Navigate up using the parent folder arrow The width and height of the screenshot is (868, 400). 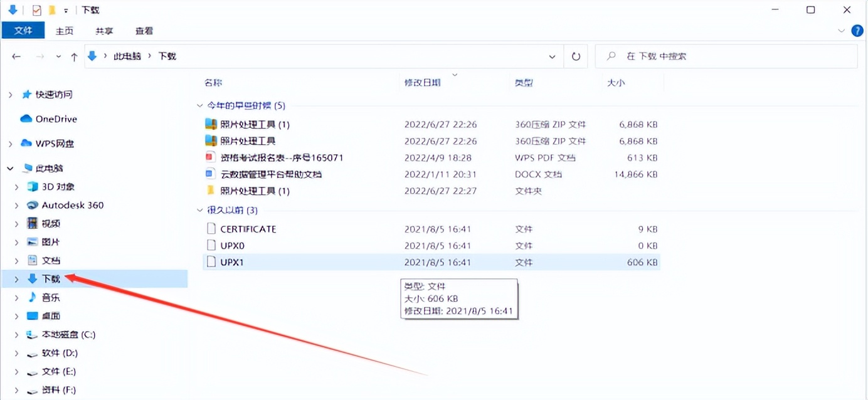click(x=73, y=56)
